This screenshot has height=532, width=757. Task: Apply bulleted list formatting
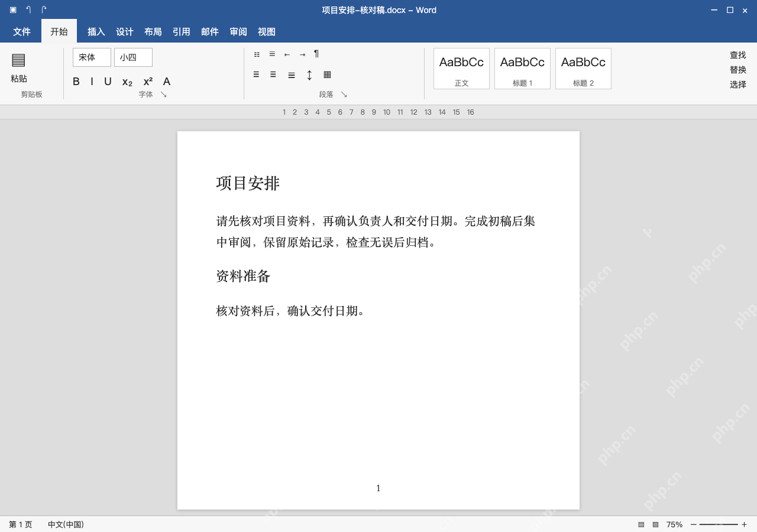[257, 54]
